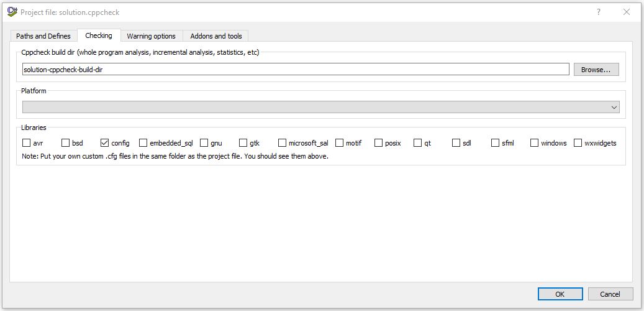
Task: Open the Warning options tab
Action: pos(151,36)
